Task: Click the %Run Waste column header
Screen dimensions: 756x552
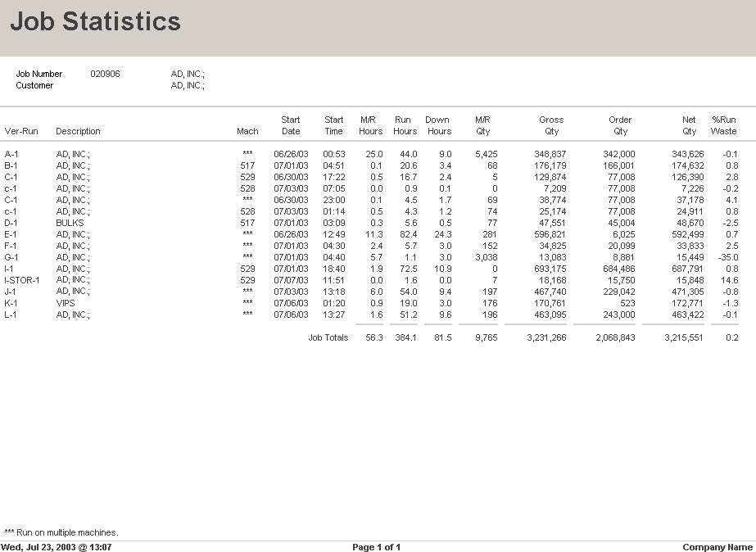Action: pos(724,125)
